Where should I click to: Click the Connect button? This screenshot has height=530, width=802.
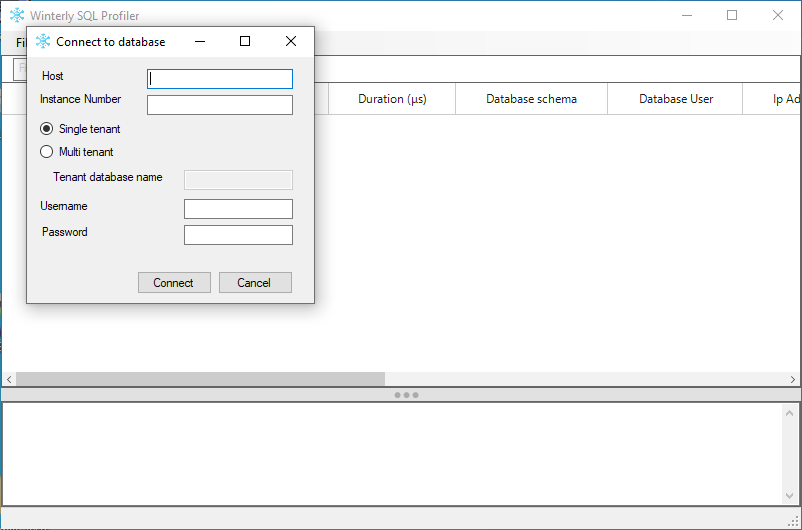tap(174, 282)
